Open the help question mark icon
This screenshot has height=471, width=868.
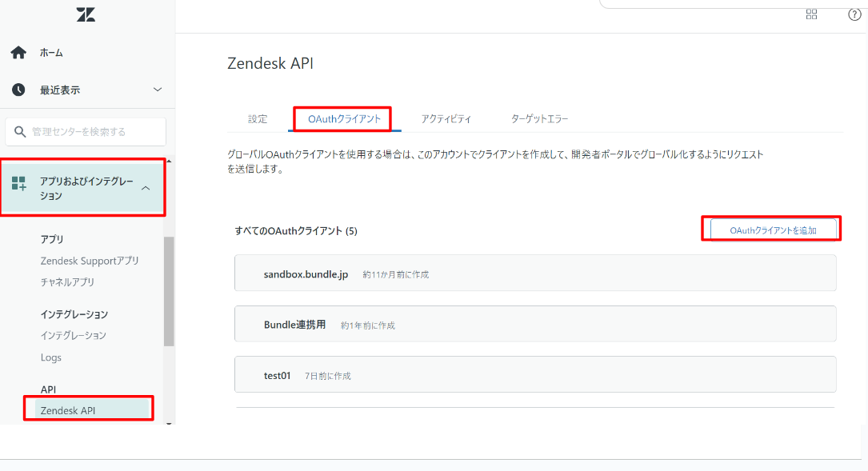854,14
